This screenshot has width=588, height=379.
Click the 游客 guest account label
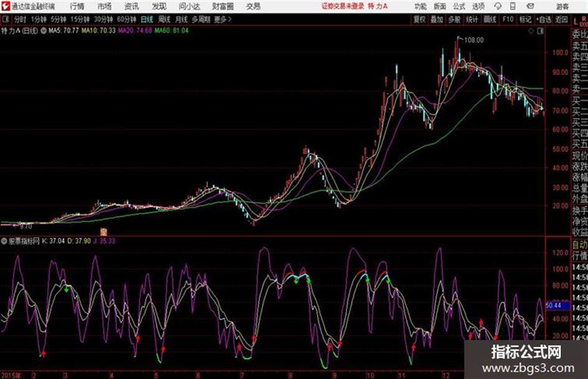point(562,6)
